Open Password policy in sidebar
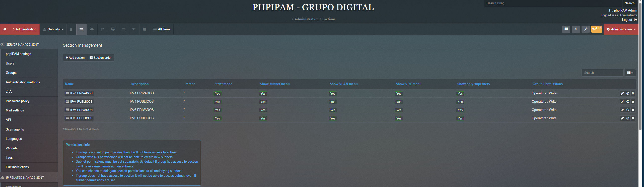This screenshot has width=644, height=187. (29, 101)
